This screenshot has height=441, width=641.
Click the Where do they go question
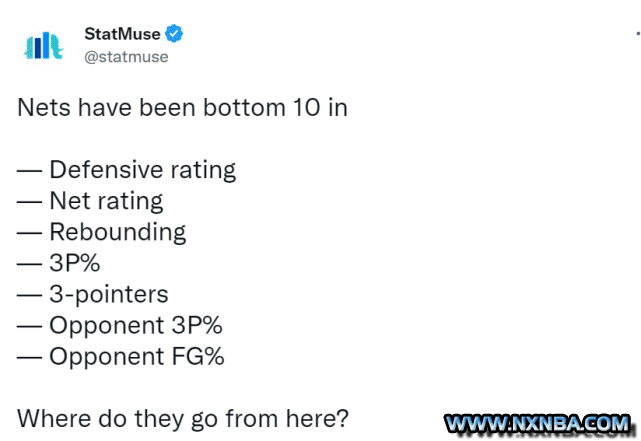point(183,419)
